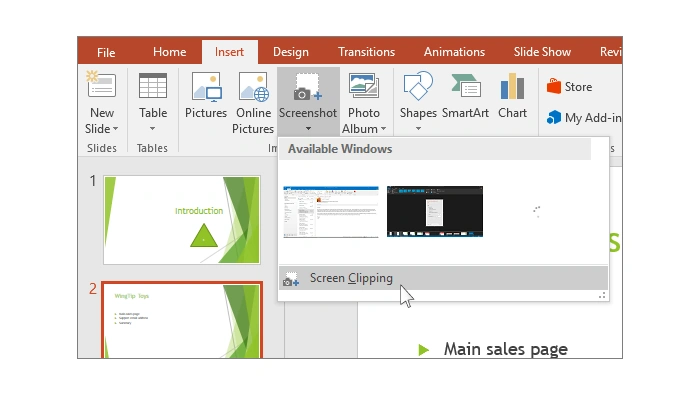This screenshot has height=395, width=700.
Task: Click the Slides group label
Action: (102, 148)
